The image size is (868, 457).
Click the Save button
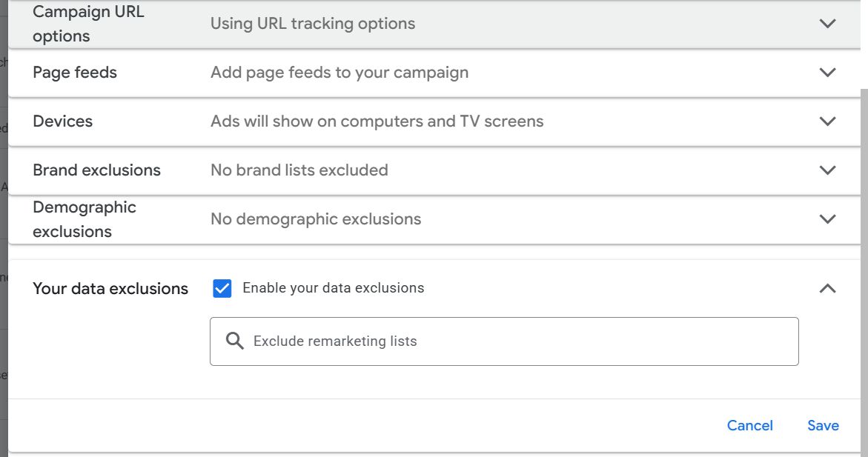(823, 425)
